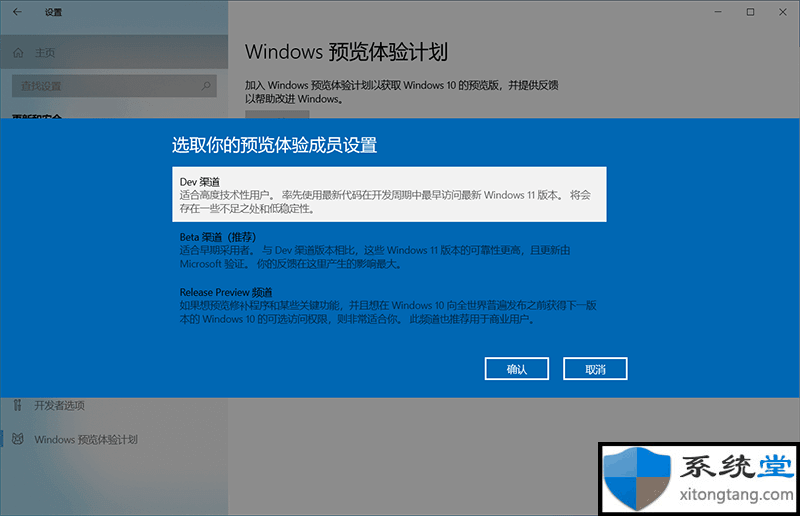The width and height of the screenshot is (800, 516).
Task: Pick the Release Preview 频道 option
Action: [x=389, y=305]
